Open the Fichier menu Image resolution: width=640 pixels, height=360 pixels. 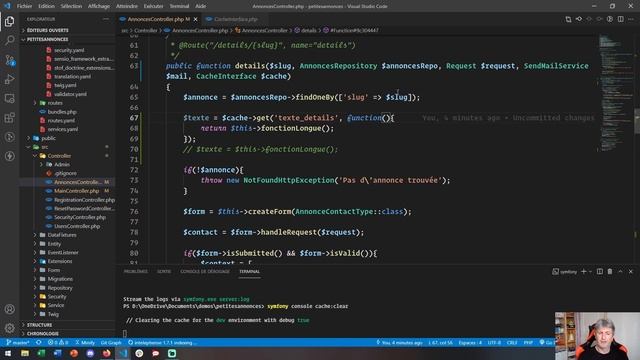click(24, 6)
